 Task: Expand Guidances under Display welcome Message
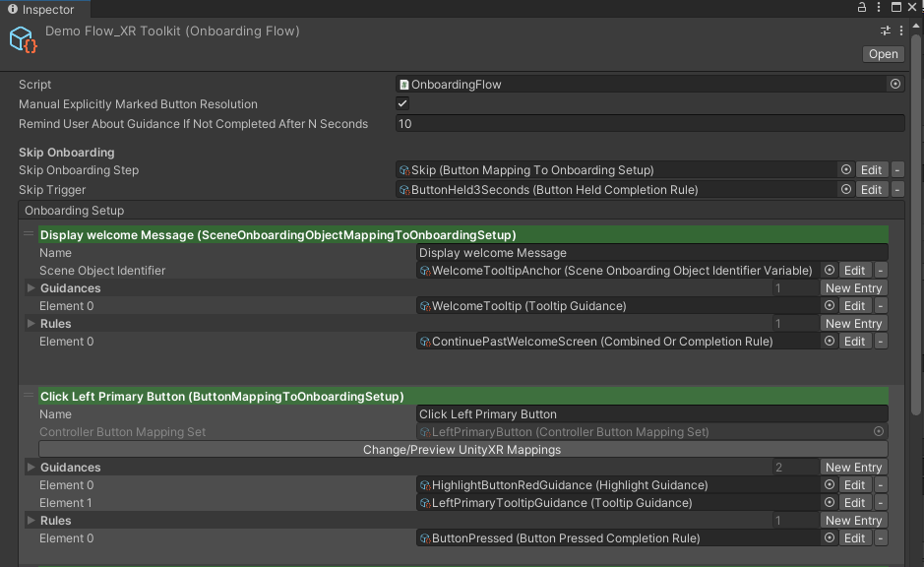(x=31, y=288)
